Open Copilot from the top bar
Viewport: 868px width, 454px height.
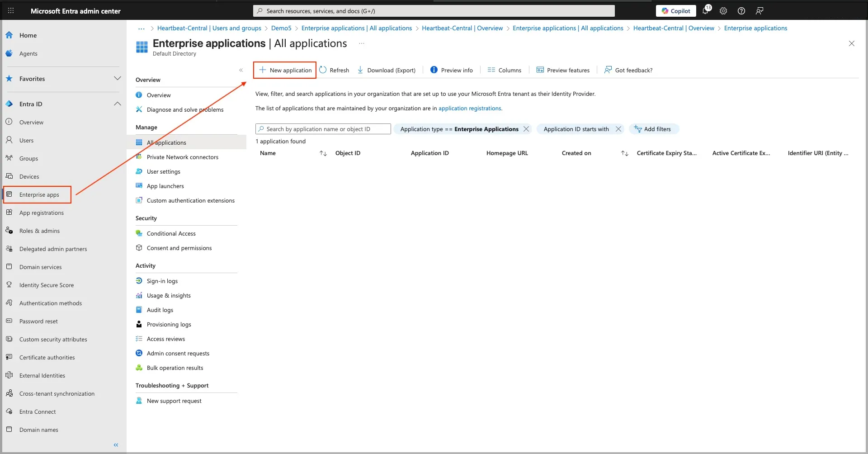[x=675, y=11]
